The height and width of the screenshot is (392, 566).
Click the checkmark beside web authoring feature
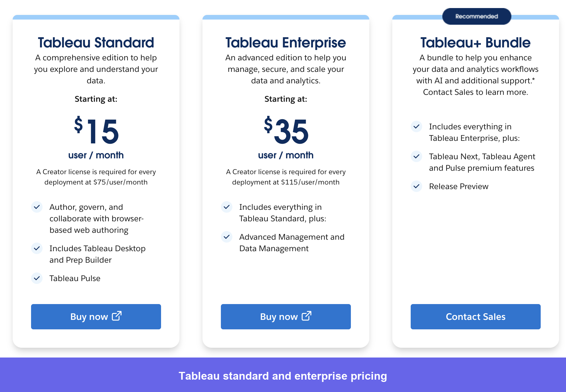coord(37,207)
